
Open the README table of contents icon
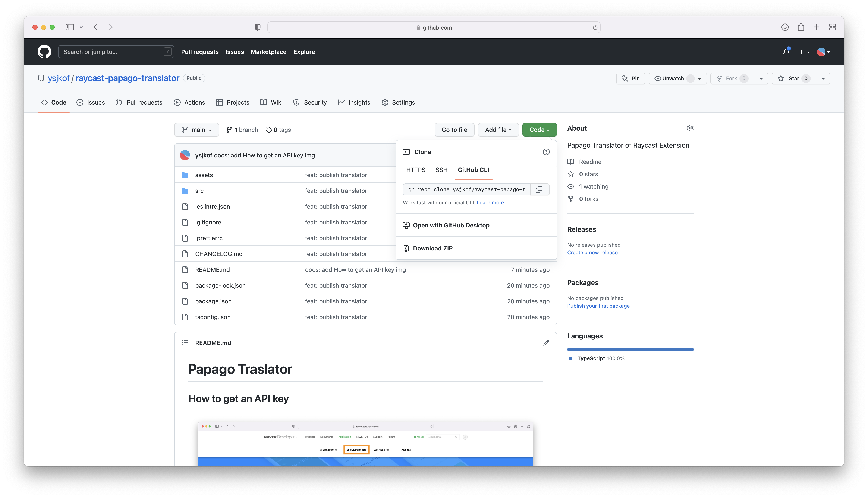185,343
